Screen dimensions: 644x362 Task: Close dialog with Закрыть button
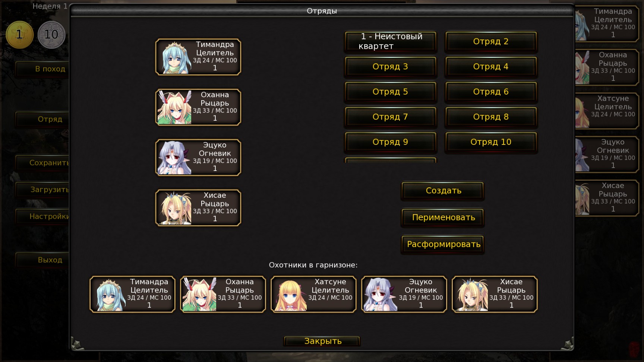pos(322,341)
